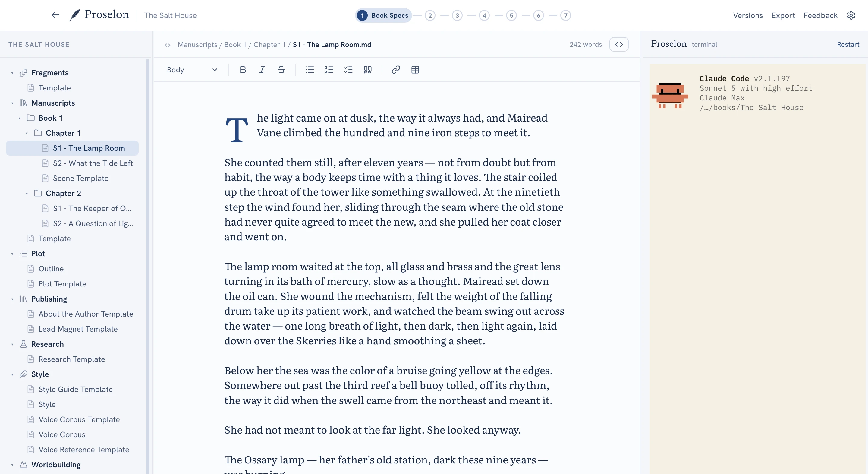Collapse the Publishing section arrow

pyautogui.click(x=12, y=299)
